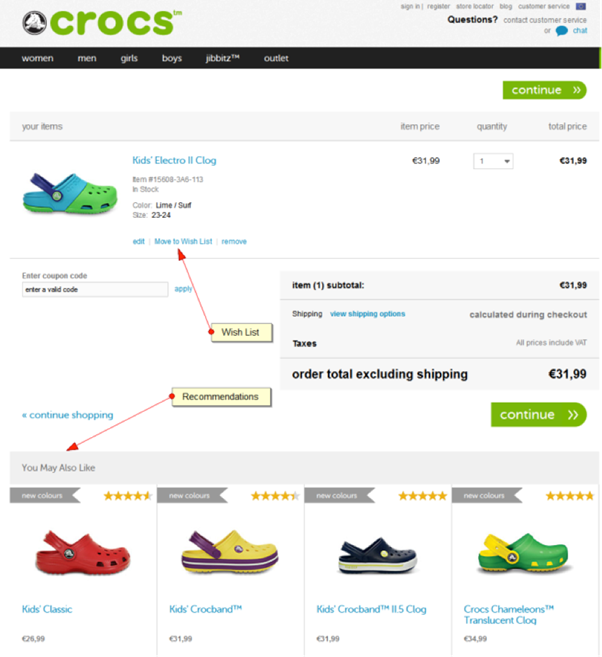The height and width of the screenshot is (657, 602).
Task: Click new colours ribbon on Kids' Crocband
Action: pos(192,495)
